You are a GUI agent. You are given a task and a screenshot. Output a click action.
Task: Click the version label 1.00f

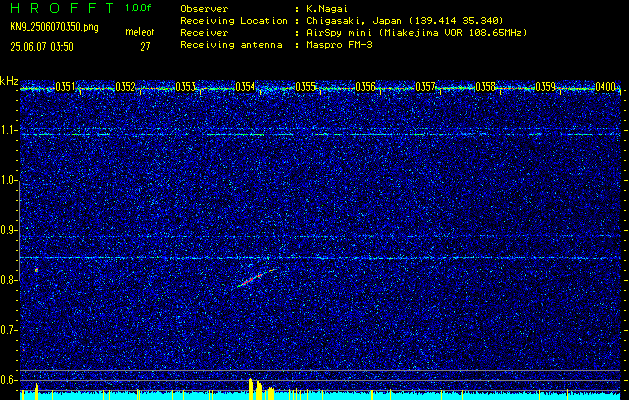[x=138, y=8]
